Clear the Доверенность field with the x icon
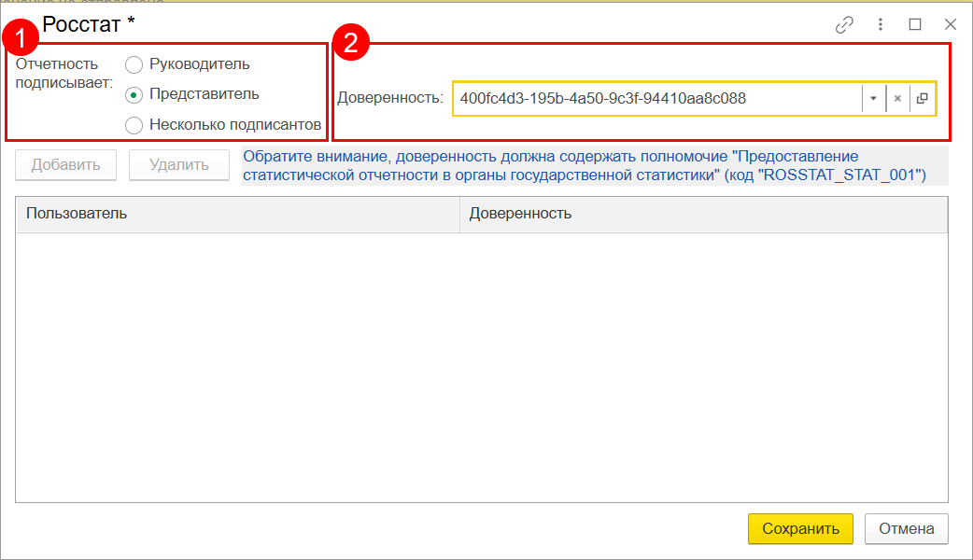The height and width of the screenshot is (560, 973). tap(896, 98)
